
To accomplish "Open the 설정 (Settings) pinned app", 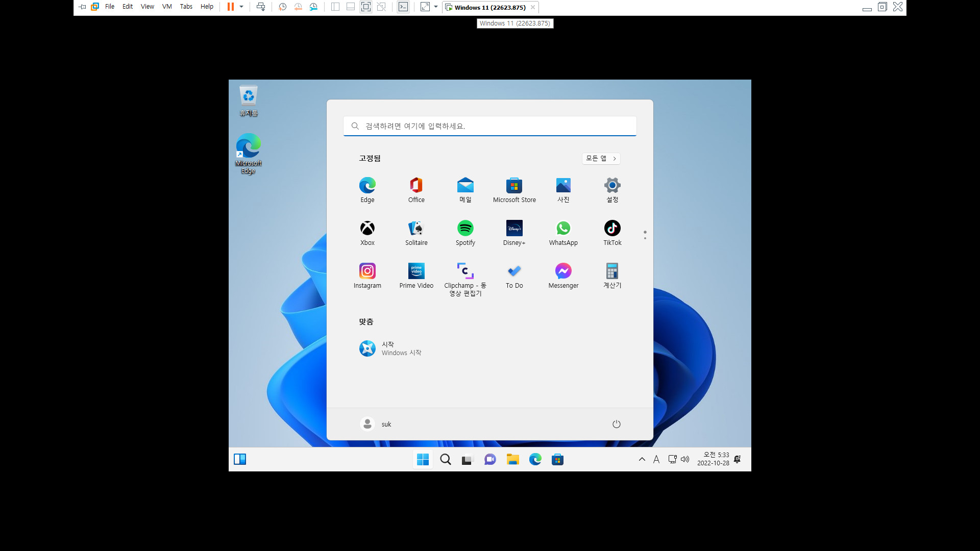I will 612,190.
